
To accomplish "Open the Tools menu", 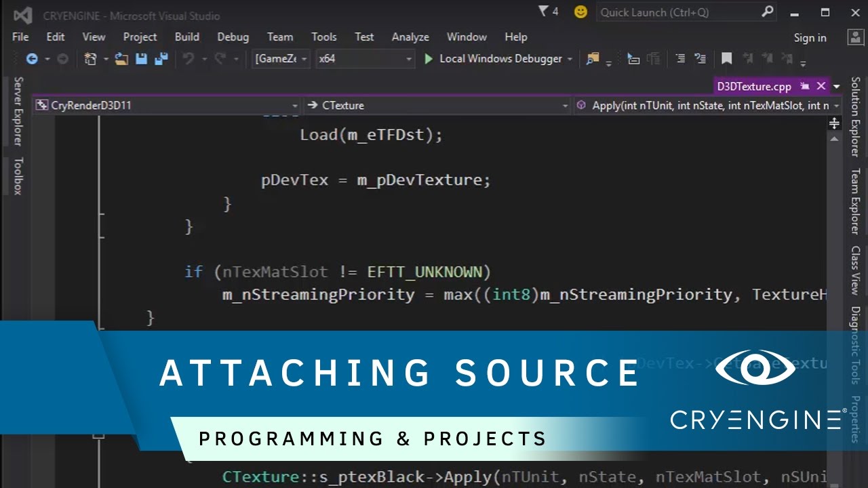I will tap(324, 37).
